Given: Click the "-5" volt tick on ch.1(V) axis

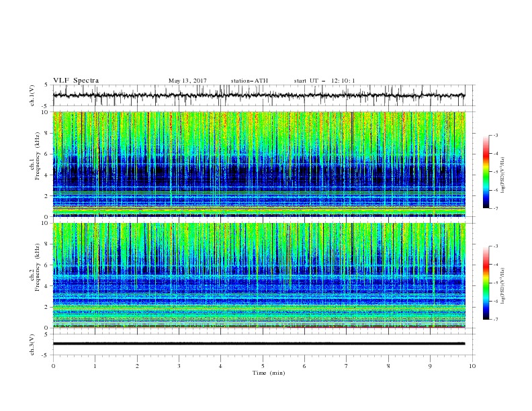Looking at the screenshot, I should coord(46,106).
